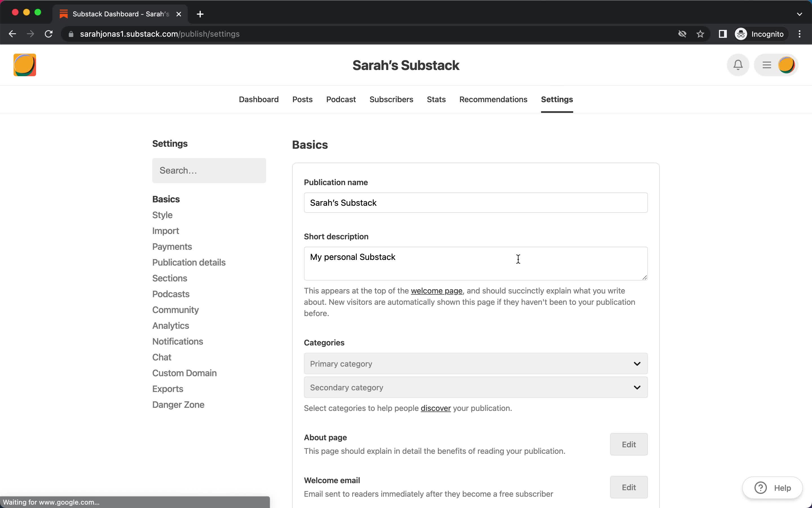
Task: Toggle the browser side panel icon
Action: pos(723,34)
